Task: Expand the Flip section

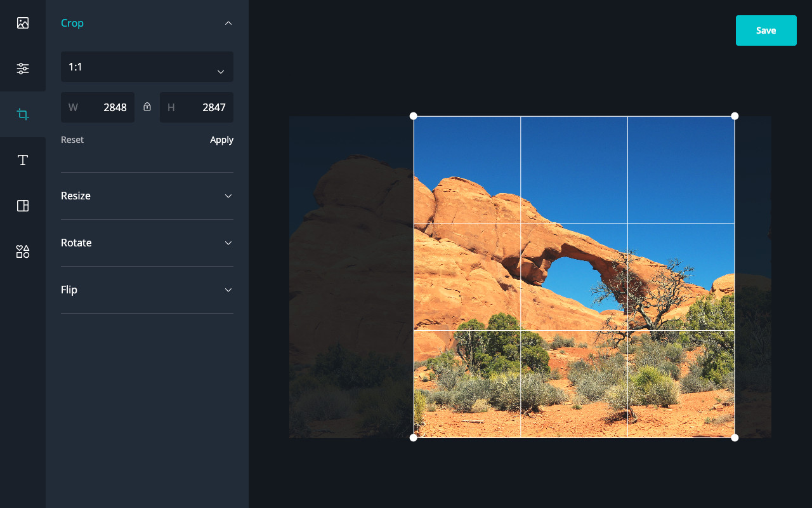Action: tap(147, 290)
